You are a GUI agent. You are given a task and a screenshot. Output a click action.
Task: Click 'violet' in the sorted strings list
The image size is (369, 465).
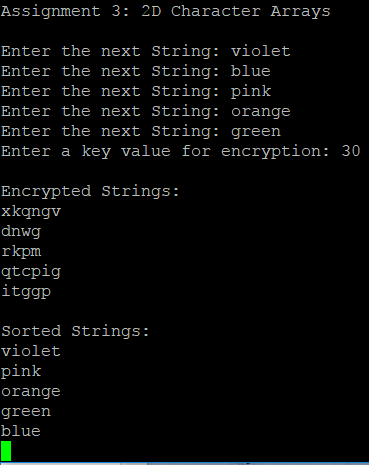pyautogui.click(x=31, y=351)
